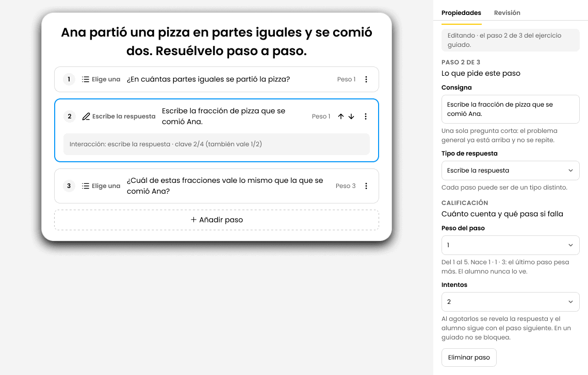Click the 'Escribe la respuesta' type label in step 2
Screen dimensions: 588x375
click(x=124, y=116)
